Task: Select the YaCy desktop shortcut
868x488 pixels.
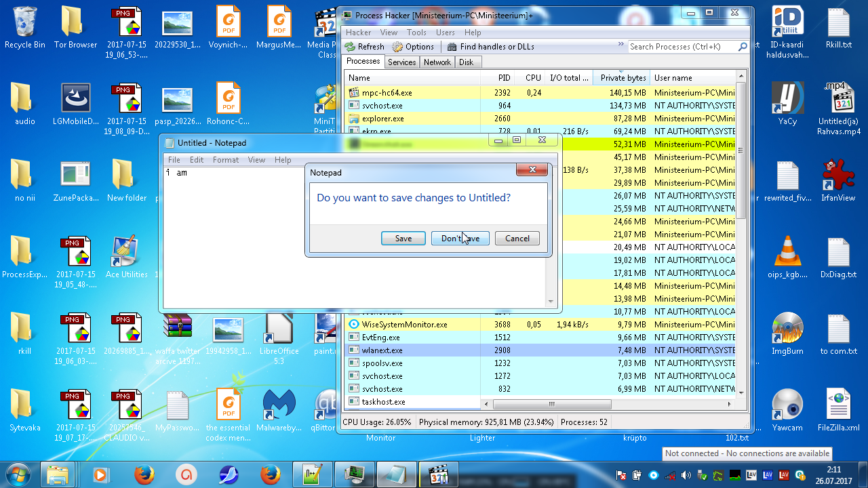Action: tap(787, 105)
